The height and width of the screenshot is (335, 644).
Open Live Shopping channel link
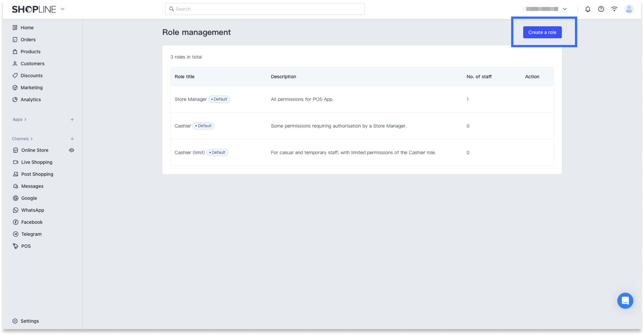tap(37, 162)
